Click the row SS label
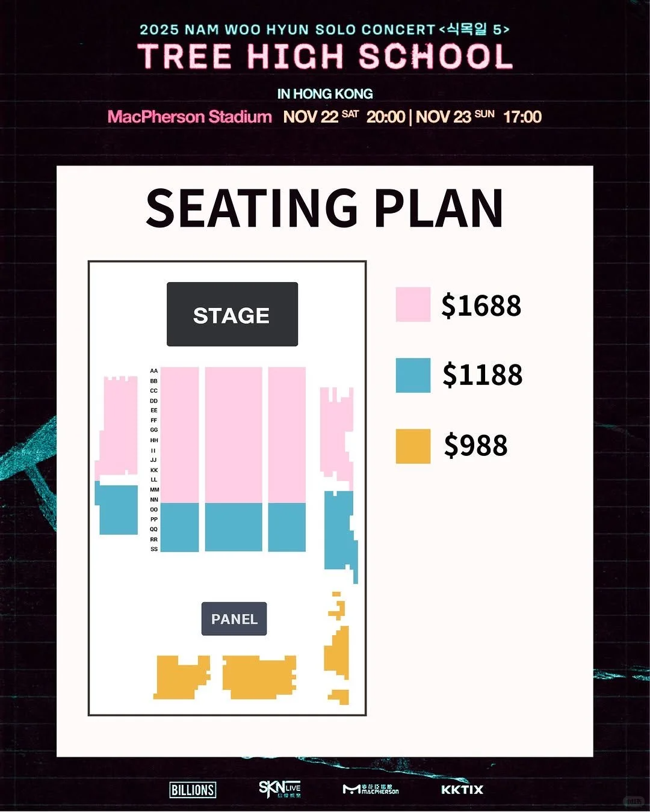This screenshot has height=812, width=650. click(154, 549)
